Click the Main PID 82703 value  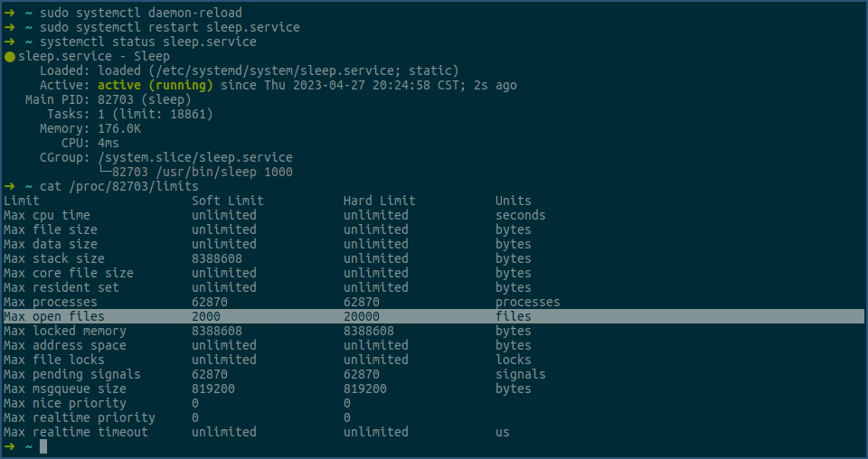pos(116,99)
